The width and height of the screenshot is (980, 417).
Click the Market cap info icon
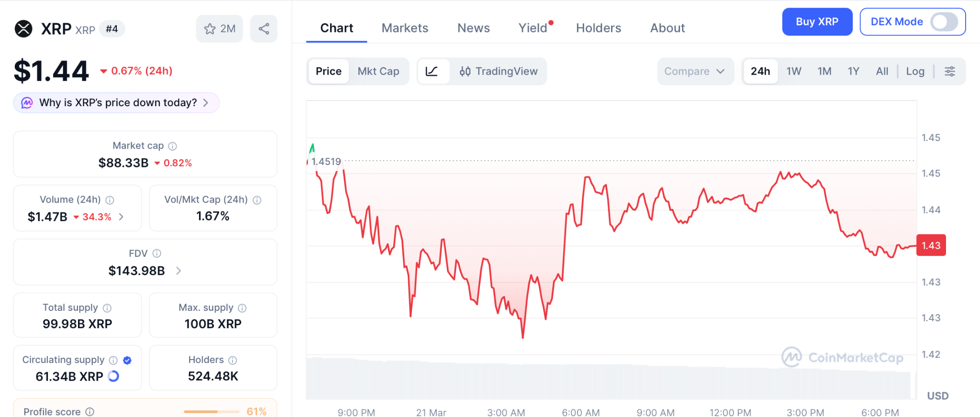click(x=172, y=146)
